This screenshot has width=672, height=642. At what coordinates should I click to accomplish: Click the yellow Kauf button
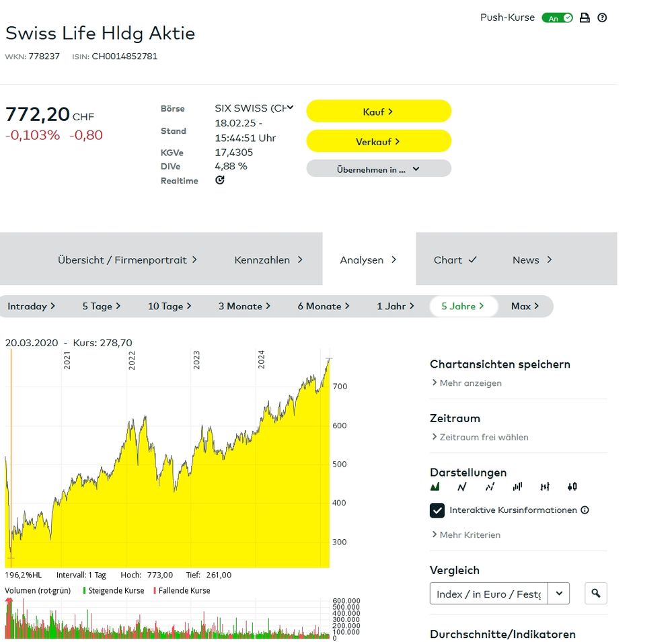pos(378,110)
